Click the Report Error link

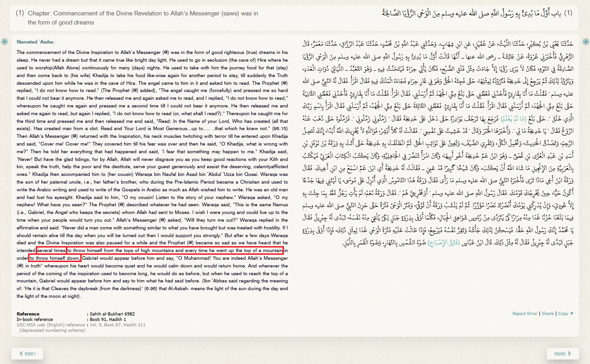tap(525, 314)
